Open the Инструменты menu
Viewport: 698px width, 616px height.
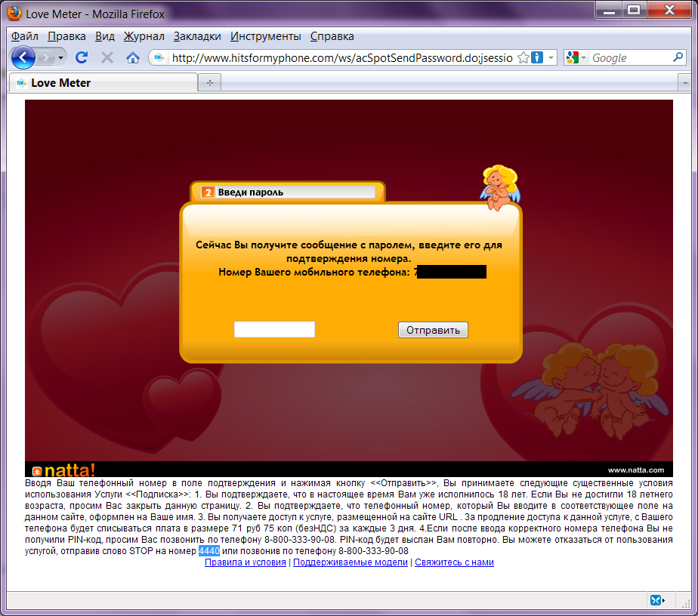coord(266,36)
